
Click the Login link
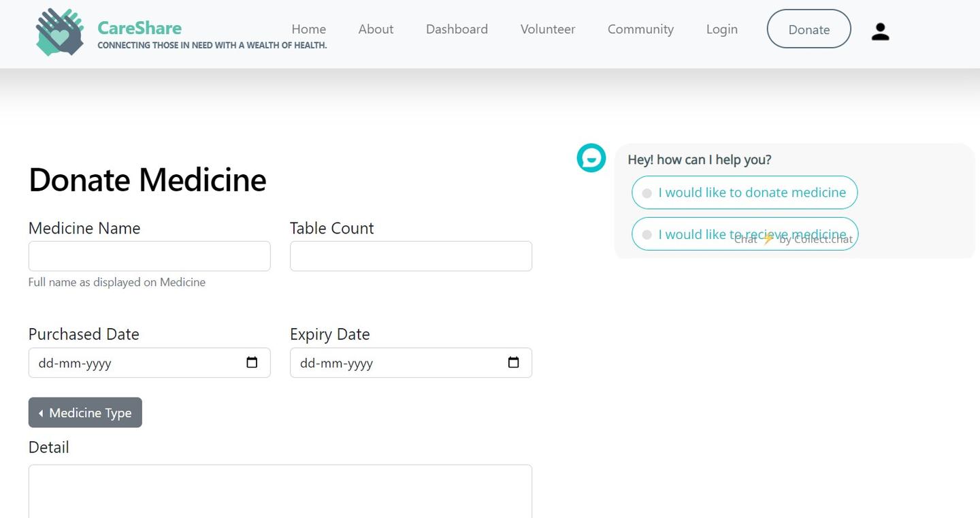(x=722, y=29)
